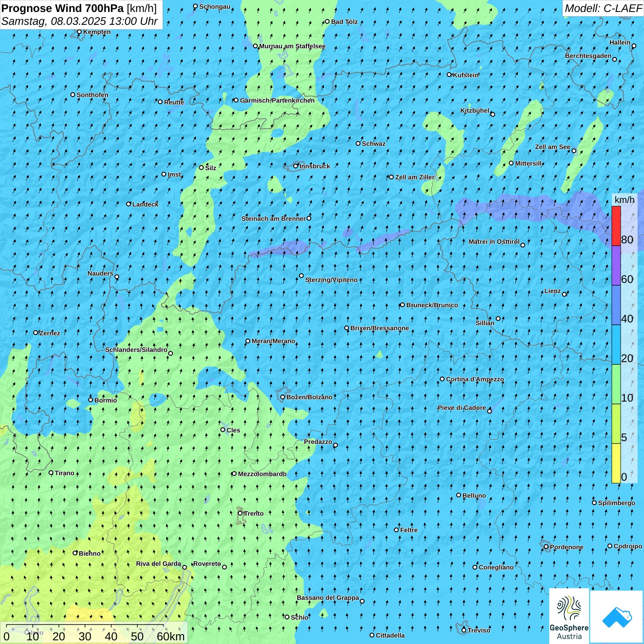Viewport: 644px width, 644px height.
Task: Click the 'Schongau' label
Action: [215, 6]
